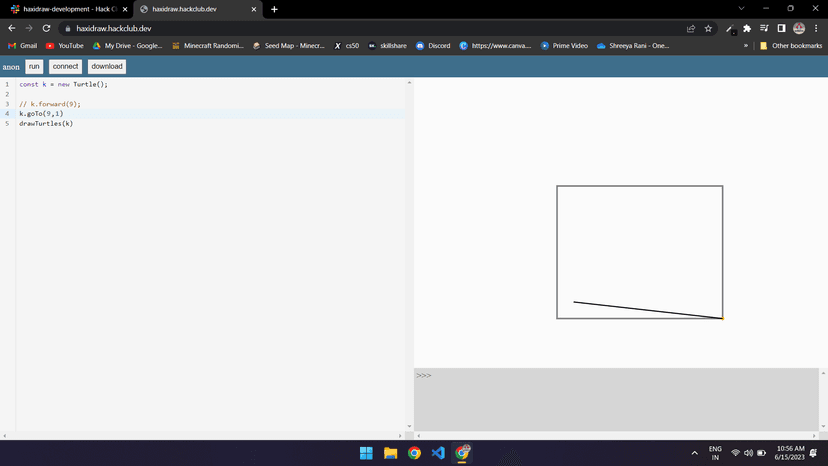Open the Discord bookmark

(433, 45)
